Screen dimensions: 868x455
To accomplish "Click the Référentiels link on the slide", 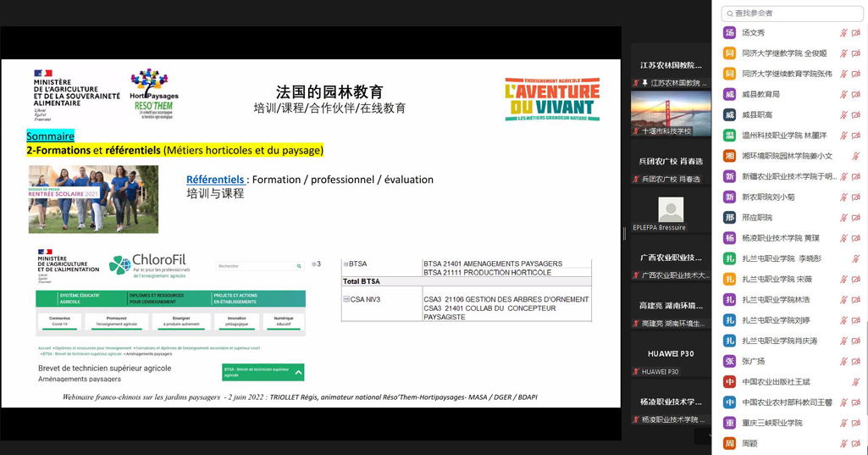I will 215,180.
